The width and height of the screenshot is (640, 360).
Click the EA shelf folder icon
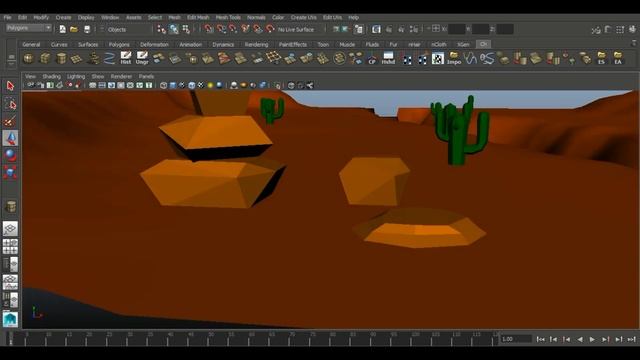click(x=618, y=58)
